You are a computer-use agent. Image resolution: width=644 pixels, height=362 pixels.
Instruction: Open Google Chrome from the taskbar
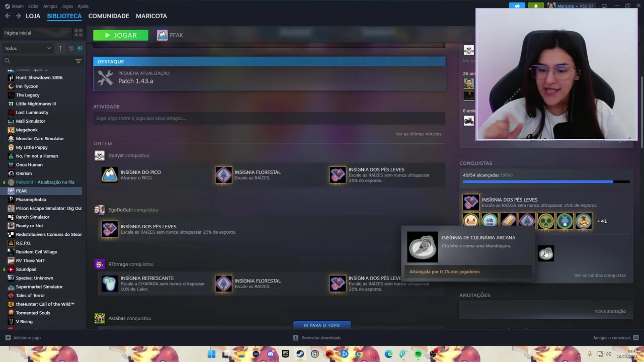point(359,354)
